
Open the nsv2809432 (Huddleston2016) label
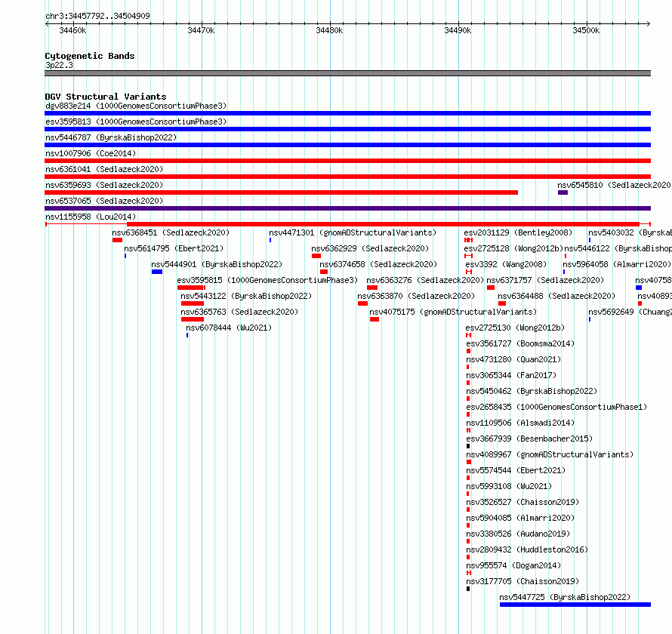[x=527, y=549]
